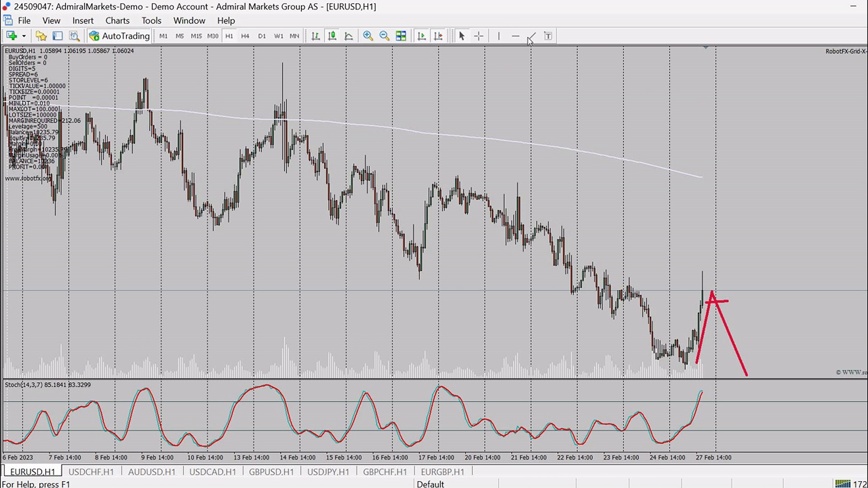Open the Charts menu

(117, 20)
